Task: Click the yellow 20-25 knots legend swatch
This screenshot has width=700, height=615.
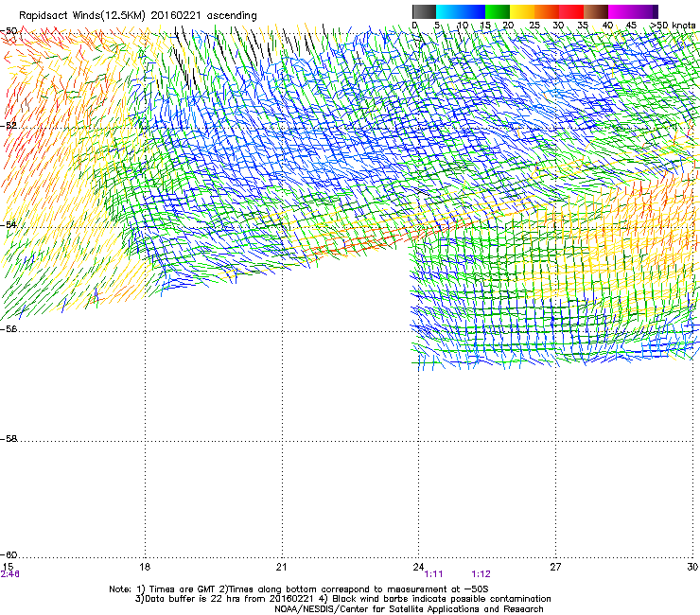Action: [x=522, y=11]
